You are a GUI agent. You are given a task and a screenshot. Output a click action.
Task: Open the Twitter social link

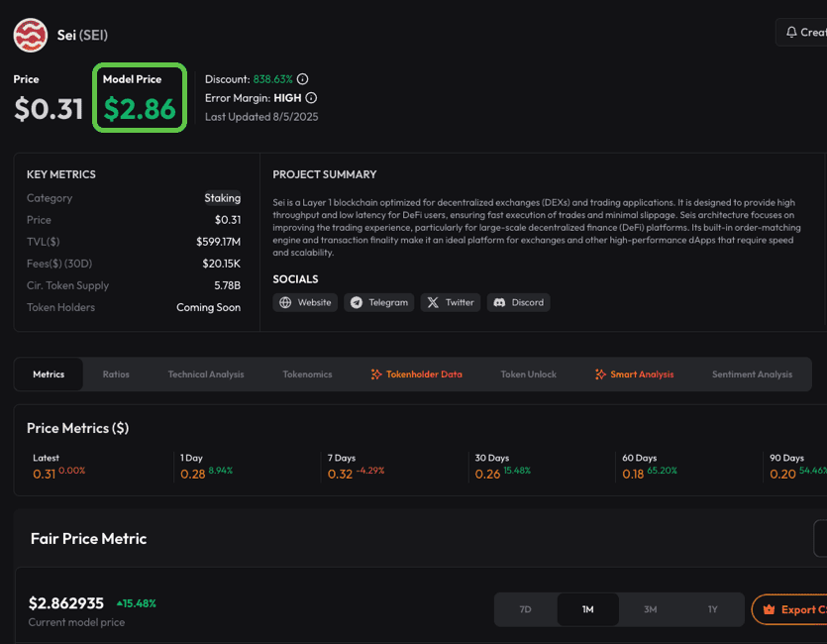[451, 302]
